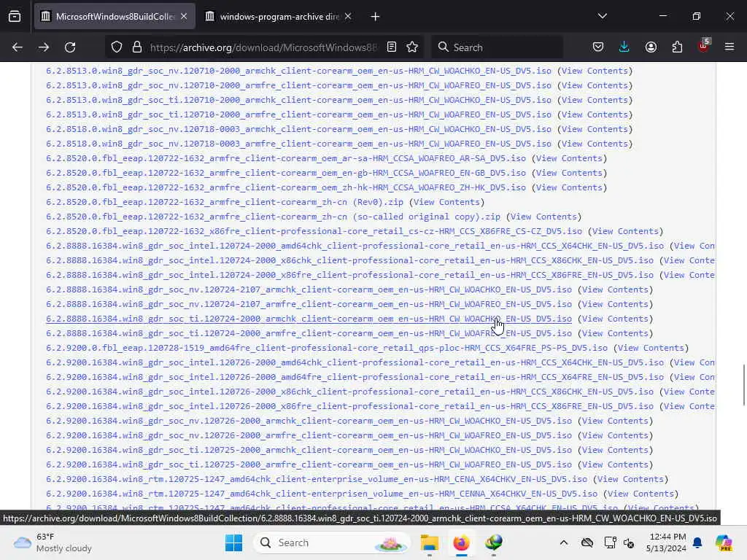Toggle reader view icon in address bar
The height and width of the screenshot is (560, 747).
point(392,47)
